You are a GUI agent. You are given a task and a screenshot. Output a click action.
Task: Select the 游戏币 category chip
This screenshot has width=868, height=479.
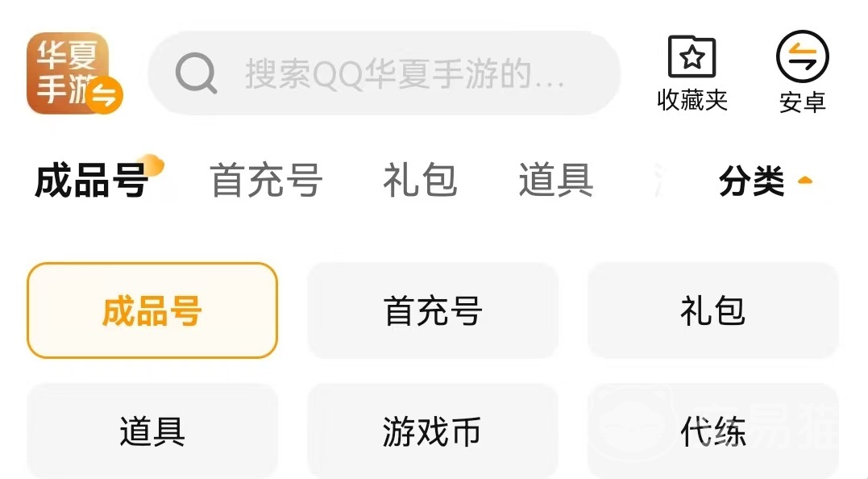point(433,431)
